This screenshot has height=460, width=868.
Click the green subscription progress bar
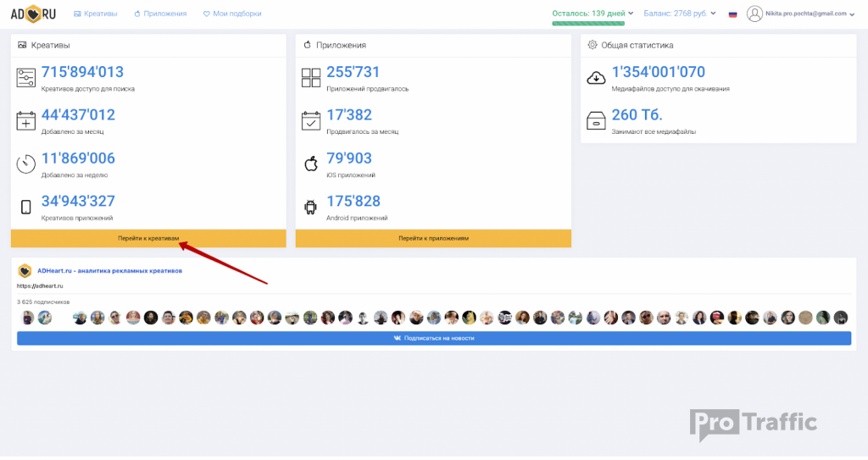[x=588, y=23]
